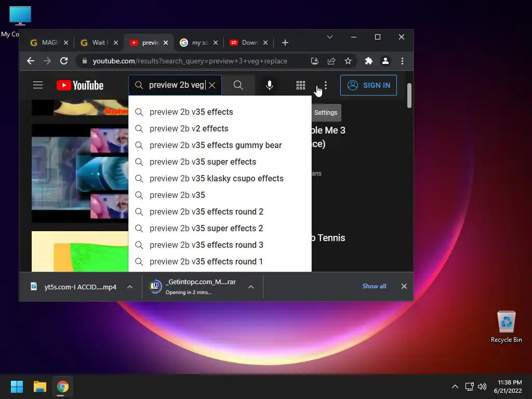Screen dimensions: 532x399
Task: Click the Tennis video title
Action: 328,238
